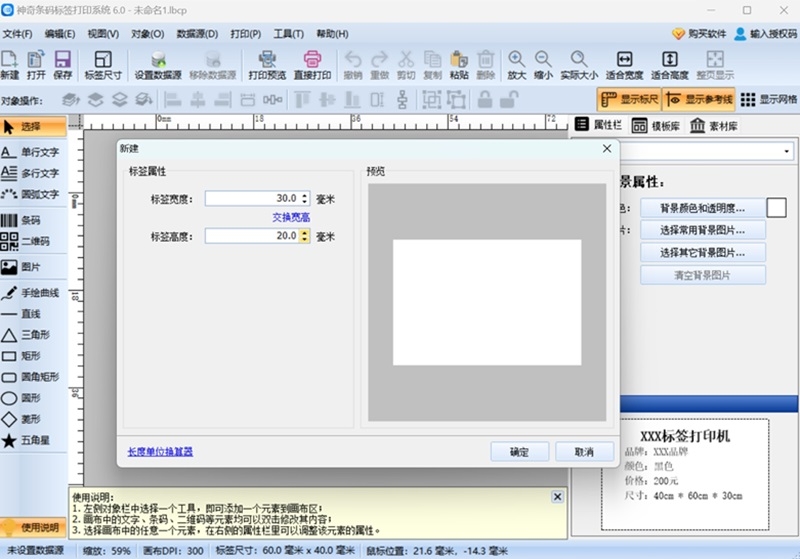Click 背景颜色和透明度 button
Image resolution: width=800 pixels, height=559 pixels.
703,208
